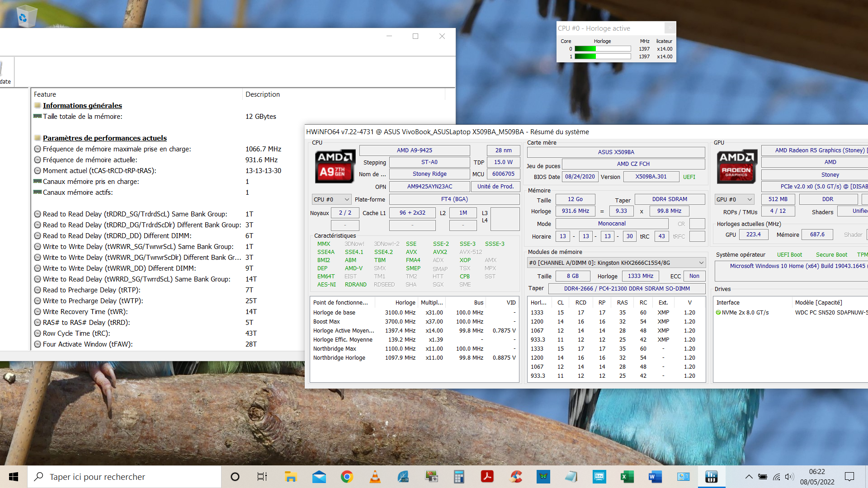Click the Paramètres de performances actuels heading
Screen dimensions: 868x488
[105, 138]
